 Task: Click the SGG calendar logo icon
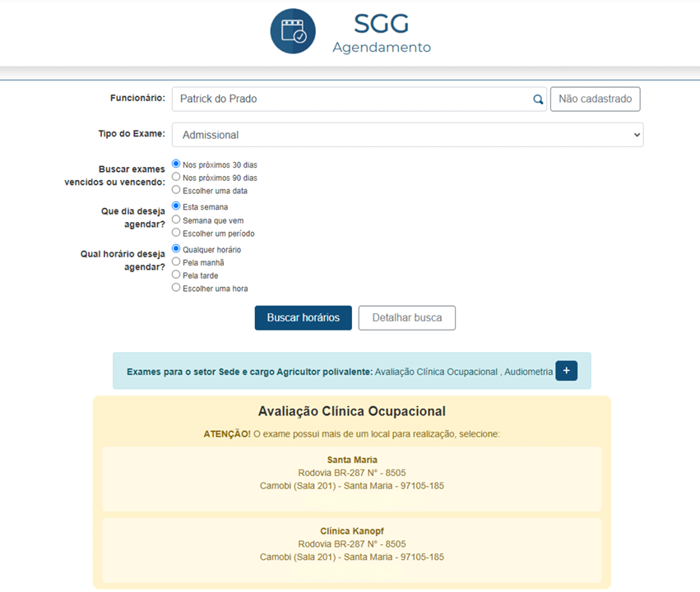[293, 31]
